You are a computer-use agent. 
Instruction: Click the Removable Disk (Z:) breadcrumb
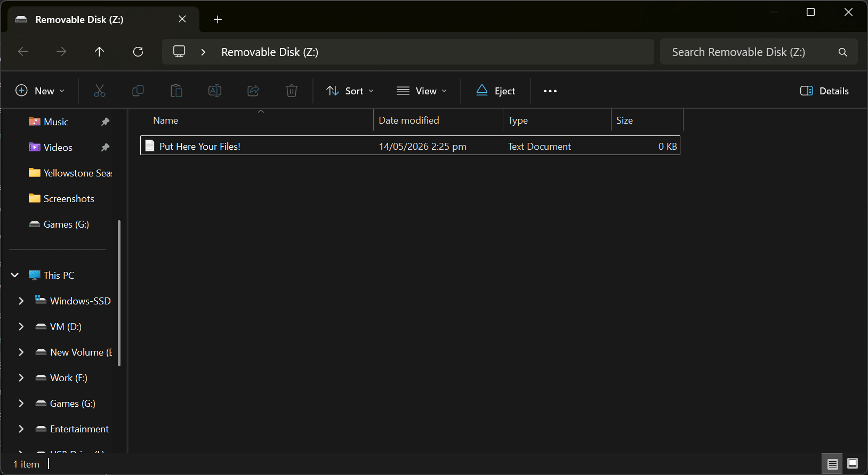coord(270,52)
